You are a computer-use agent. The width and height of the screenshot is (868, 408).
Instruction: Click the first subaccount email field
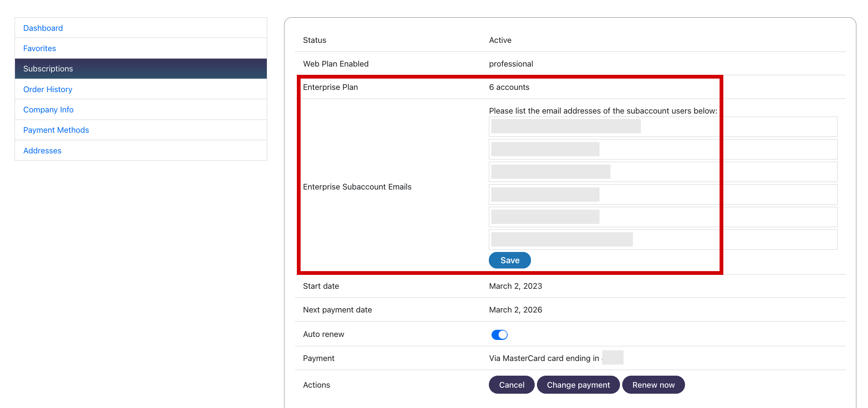[663, 127]
